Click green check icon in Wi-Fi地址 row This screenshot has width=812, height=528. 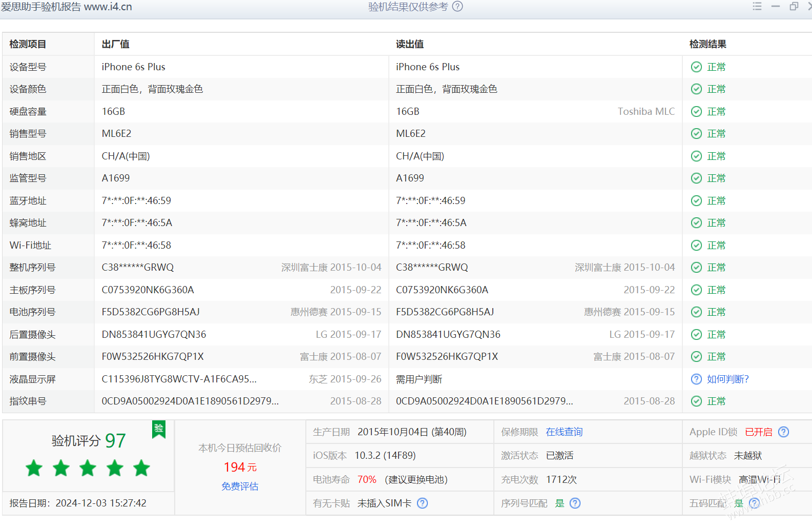(696, 245)
